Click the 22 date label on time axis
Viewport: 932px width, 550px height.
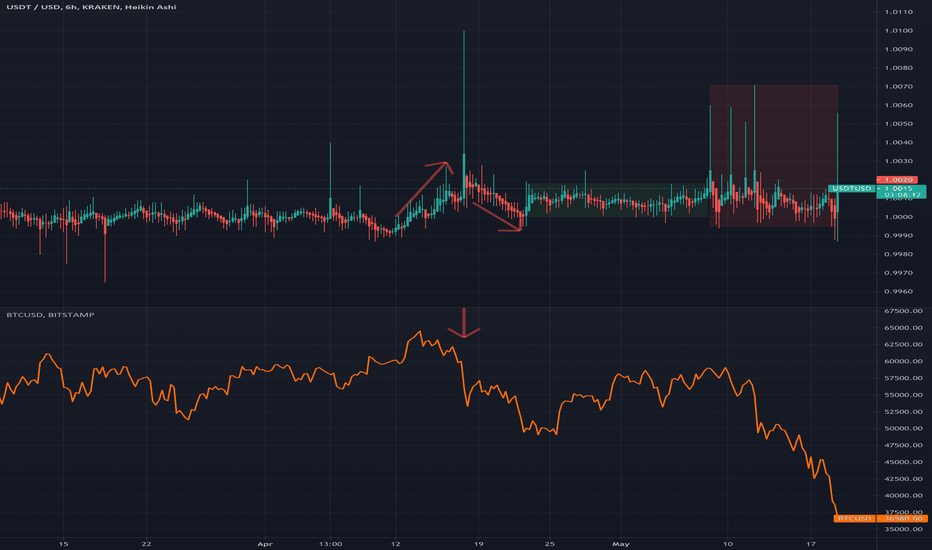point(147,544)
